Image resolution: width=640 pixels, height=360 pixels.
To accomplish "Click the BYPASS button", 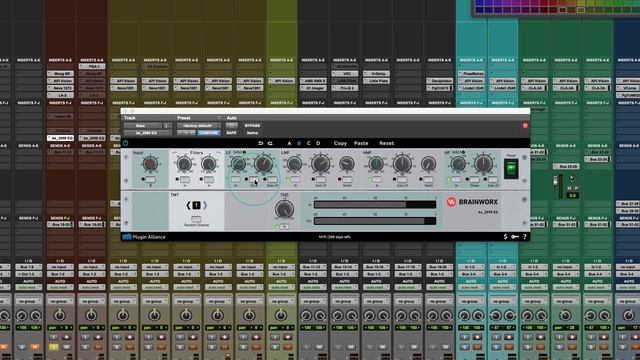I will pyautogui.click(x=253, y=126).
